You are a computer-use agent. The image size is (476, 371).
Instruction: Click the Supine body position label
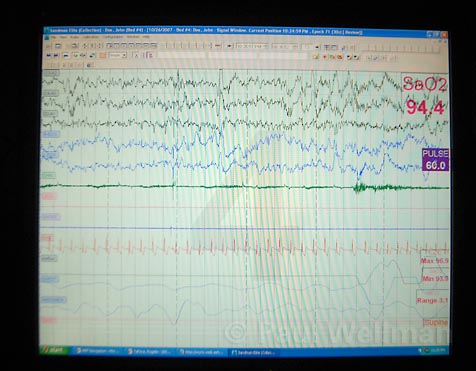(435, 322)
